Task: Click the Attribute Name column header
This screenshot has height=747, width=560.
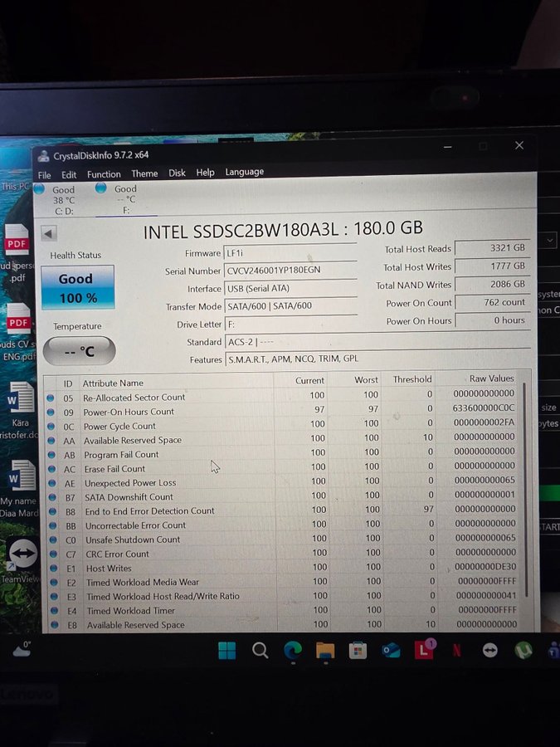Action: coord(114,383)
